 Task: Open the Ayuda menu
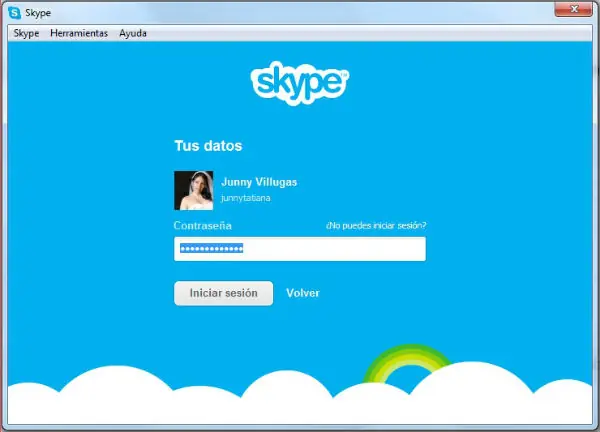pyautogui.click(x=133, y=33)
